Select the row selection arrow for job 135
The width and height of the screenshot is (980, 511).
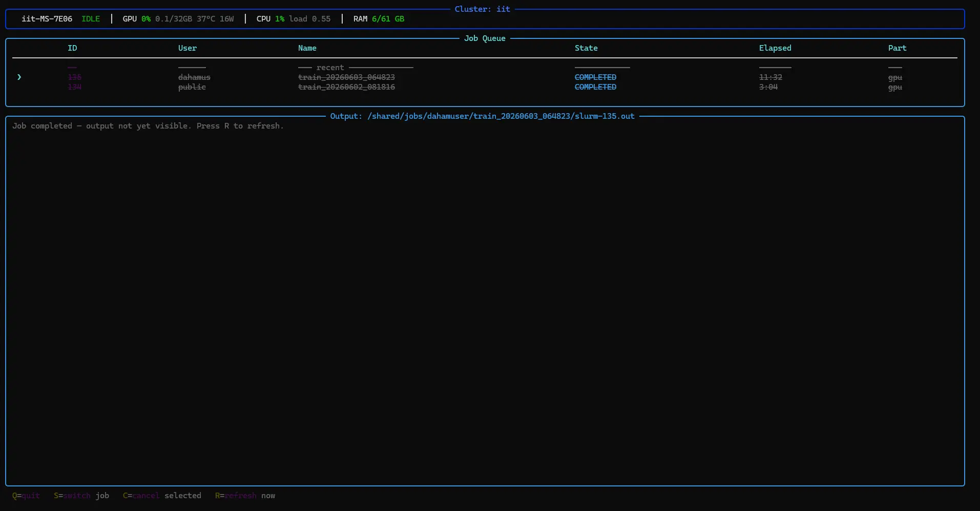[19, 77]
